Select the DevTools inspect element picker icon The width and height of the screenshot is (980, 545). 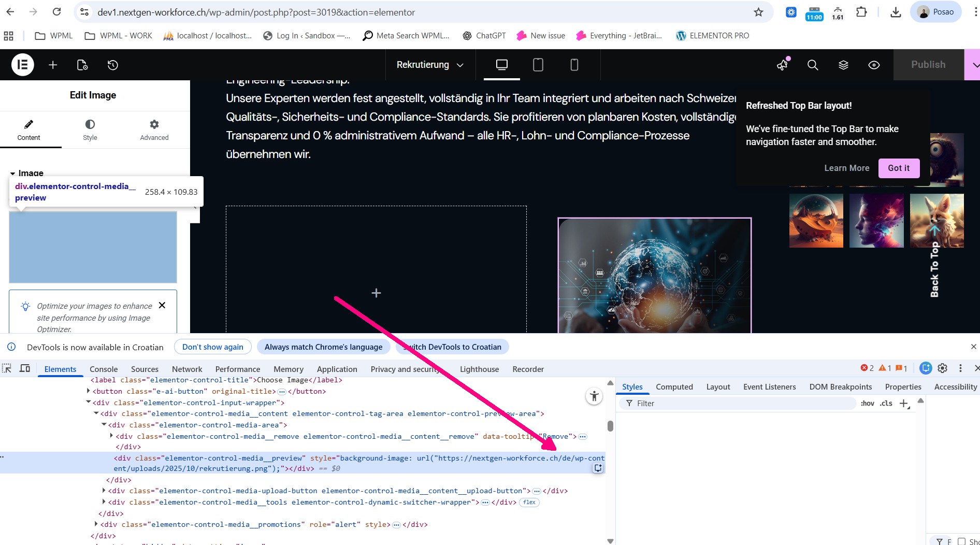tap(7, 368)
